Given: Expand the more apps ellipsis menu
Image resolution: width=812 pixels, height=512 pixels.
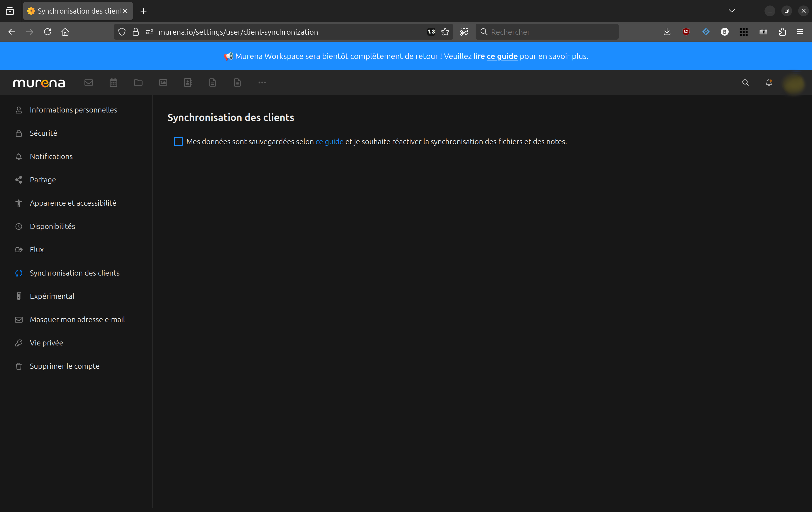Looking at the screenshot, I should (x=262, y=83).
